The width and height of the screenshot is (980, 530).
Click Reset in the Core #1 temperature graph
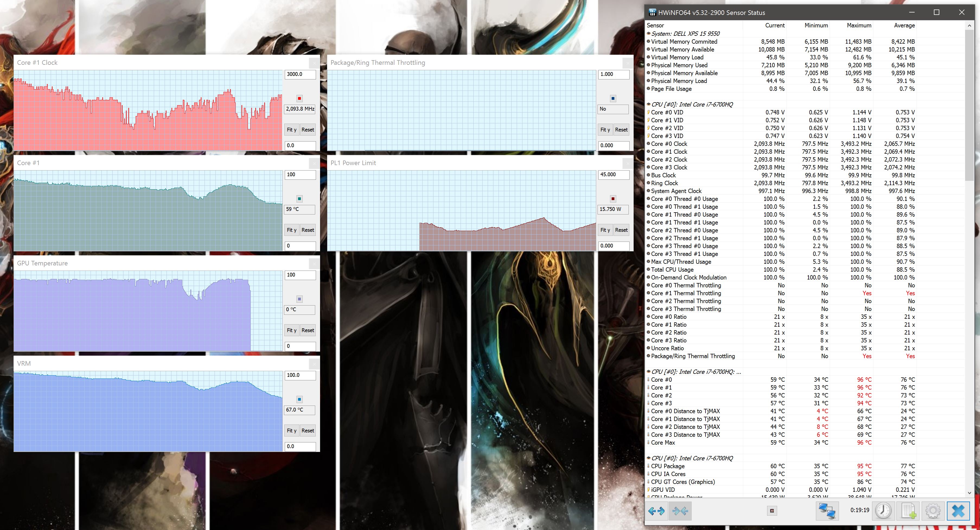308,230
